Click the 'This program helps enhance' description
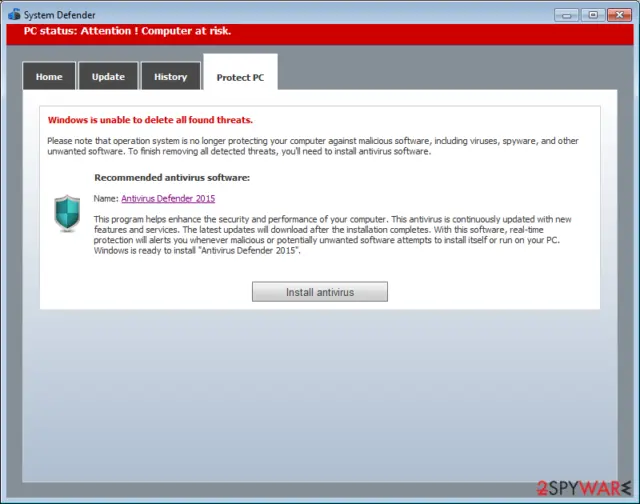The image size is (640, 504). point(332,235)
